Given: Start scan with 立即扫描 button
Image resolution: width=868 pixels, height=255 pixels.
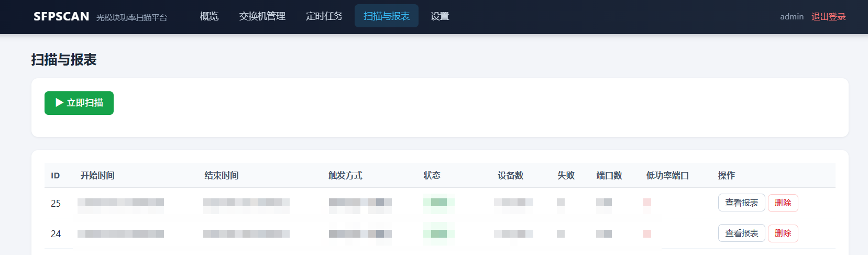Looking at the screenshot, I should coord(79,103).
